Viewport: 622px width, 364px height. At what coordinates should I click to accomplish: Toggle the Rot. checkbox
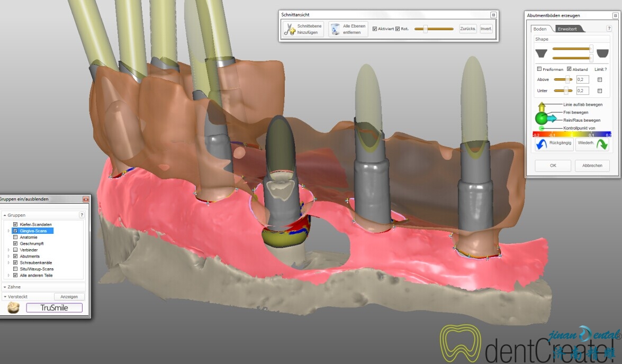(398, 29)
